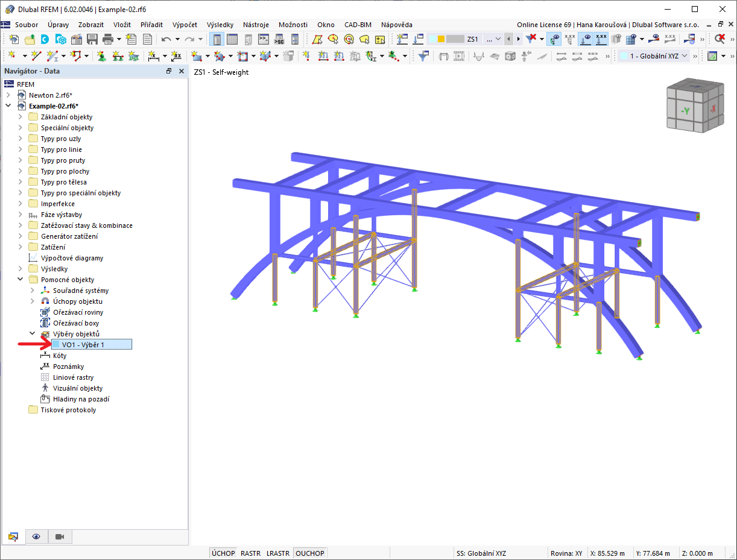Image resolution: width=737 pixels, height=560 pixels.
Task: Open the undo history dropdown arrow
Action: coord(177,39)
